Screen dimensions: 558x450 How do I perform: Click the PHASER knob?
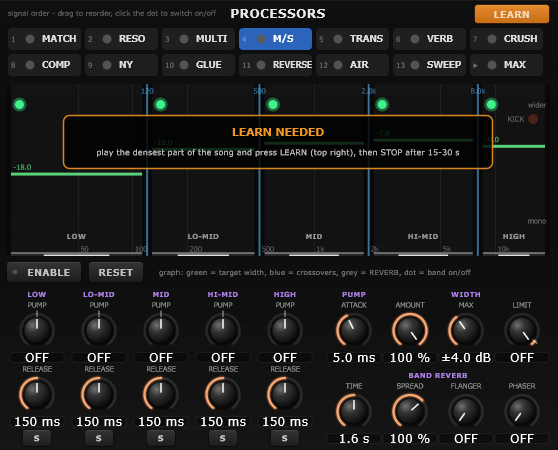pos(522,411)
